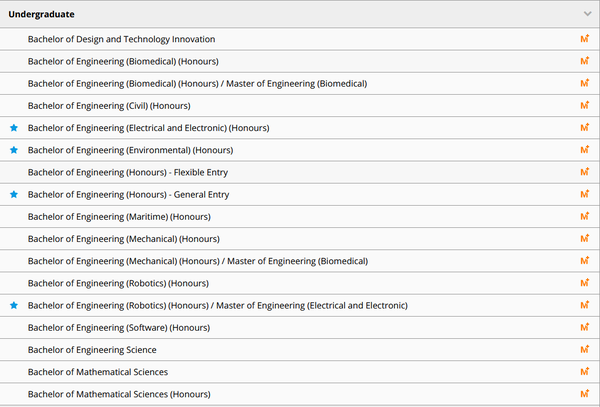Screen dimensions: 600x407
Task: Collapse the Undergraduate section using the chevron
Action: coord(587,15)
